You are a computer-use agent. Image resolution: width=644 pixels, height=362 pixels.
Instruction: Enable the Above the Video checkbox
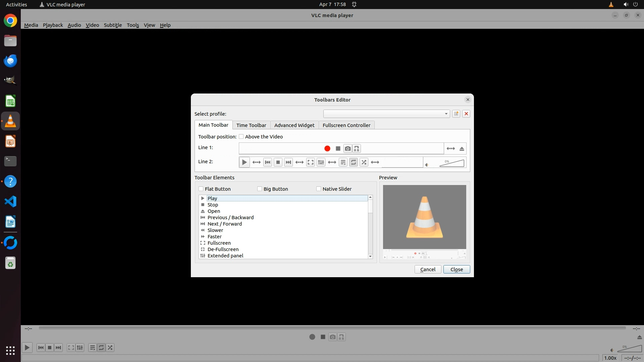[241, 136]
